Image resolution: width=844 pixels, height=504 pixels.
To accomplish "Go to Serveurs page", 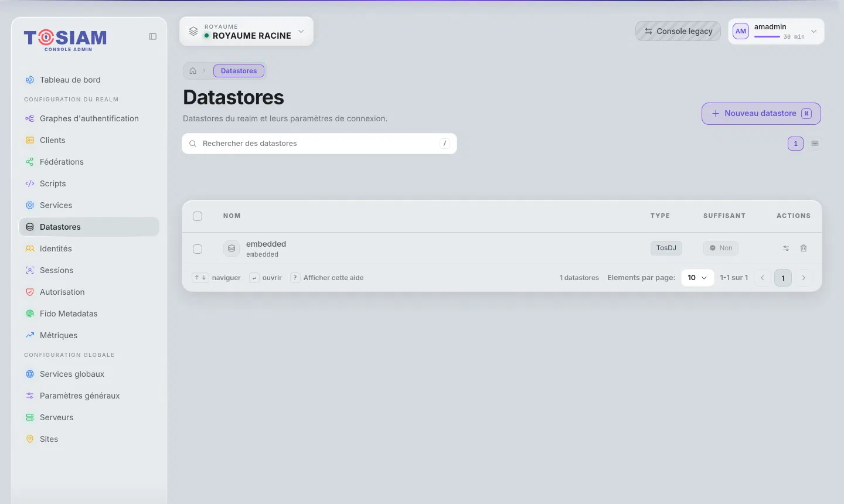I will pyautogui.click(x=89, y=417).
